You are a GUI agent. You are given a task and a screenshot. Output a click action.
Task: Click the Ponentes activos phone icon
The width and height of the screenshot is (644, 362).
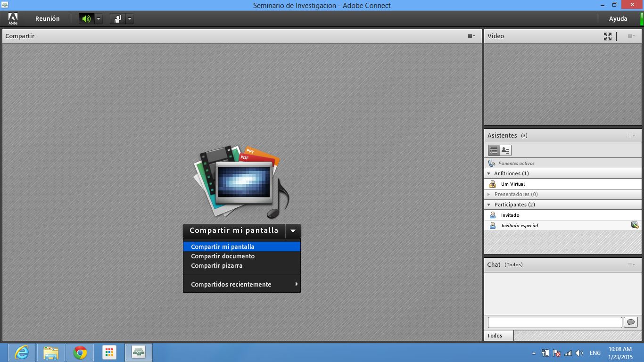point(492,163)
